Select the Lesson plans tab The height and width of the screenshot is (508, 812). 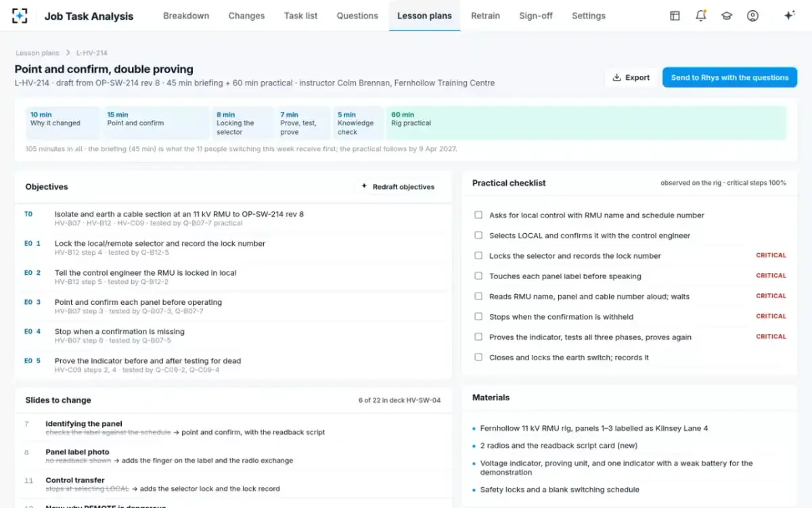[x=424, y=16]
